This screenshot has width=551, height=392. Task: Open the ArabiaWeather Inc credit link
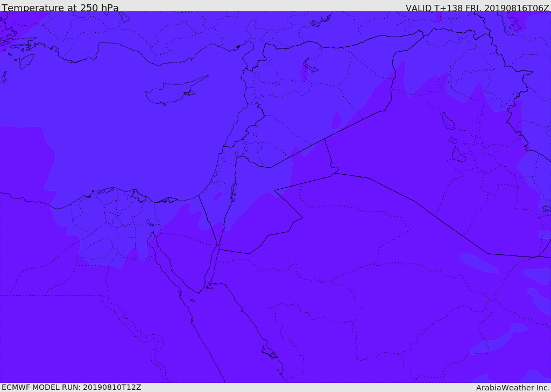pos(512,388)
